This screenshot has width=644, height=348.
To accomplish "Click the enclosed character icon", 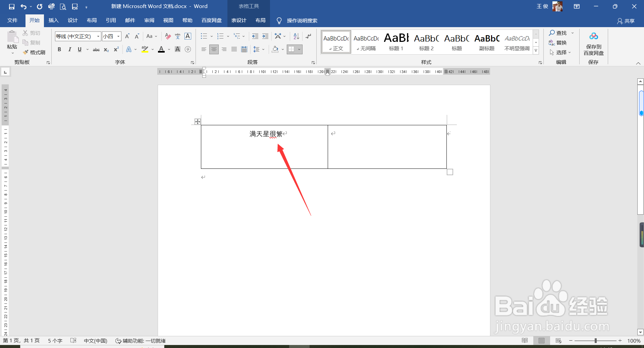I will [x=188, y=49].
